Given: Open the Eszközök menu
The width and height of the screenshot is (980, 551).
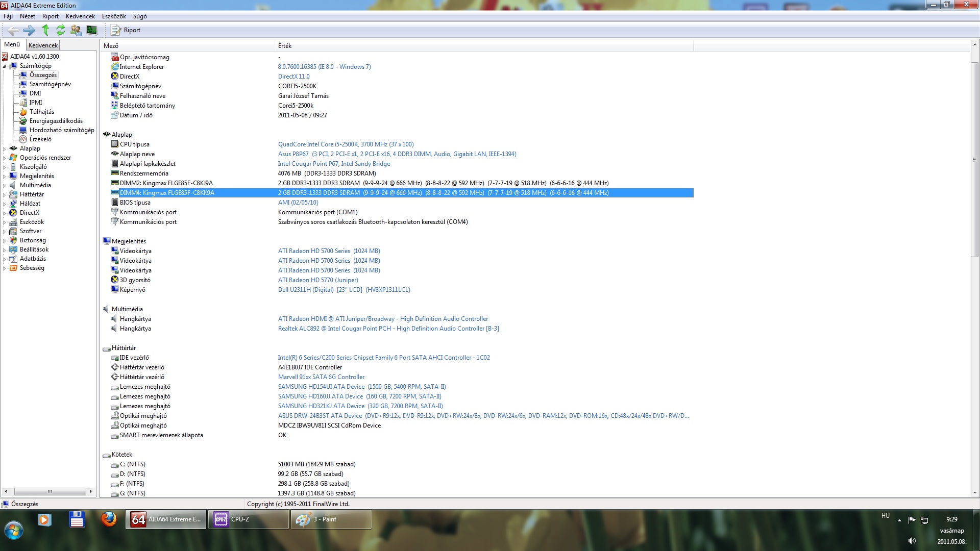Looking at the screenshot, I should (114, 16).
